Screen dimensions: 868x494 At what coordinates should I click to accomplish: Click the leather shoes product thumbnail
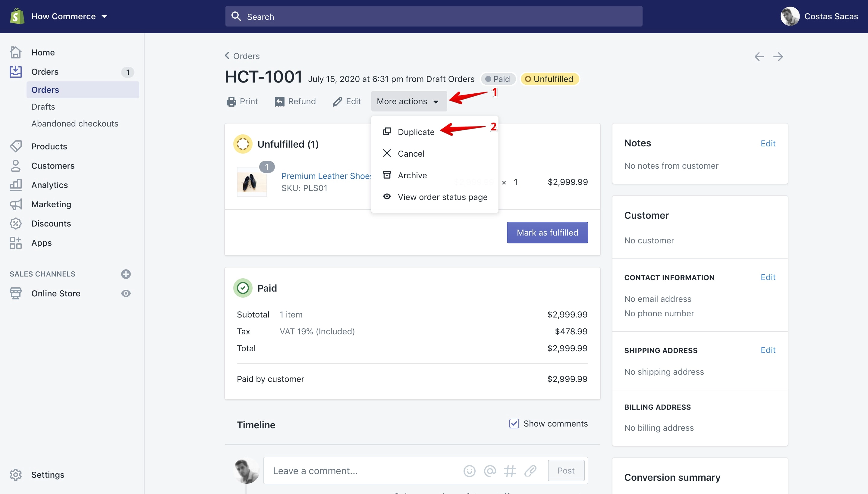click(252, 182)
